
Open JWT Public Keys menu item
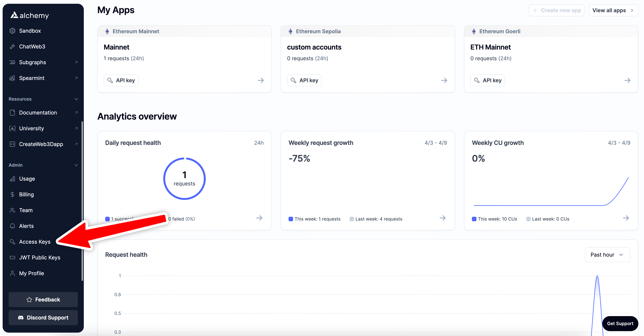click(39, 257)
